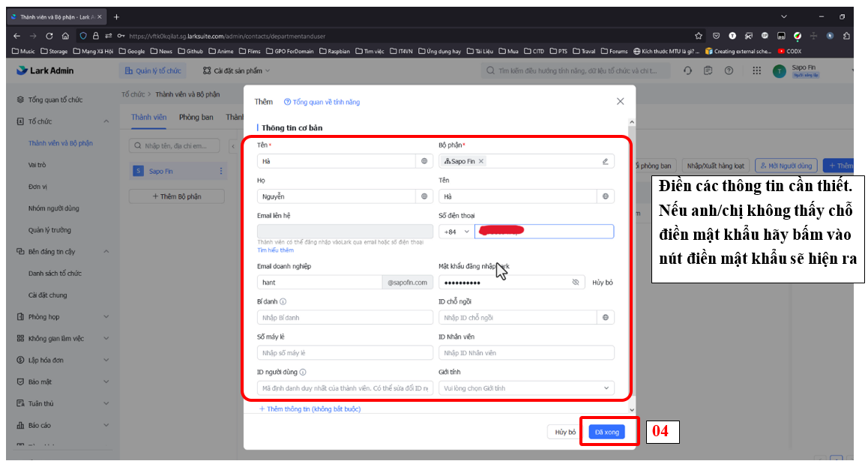This screenshot has width=868, height=473.
Task: Open Tổng quan về tính năng link
Action: click(x=322, y=103)
